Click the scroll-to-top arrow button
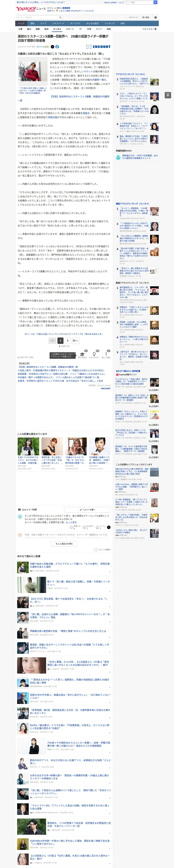Screen dimensions: 174x868 [168, 95]
